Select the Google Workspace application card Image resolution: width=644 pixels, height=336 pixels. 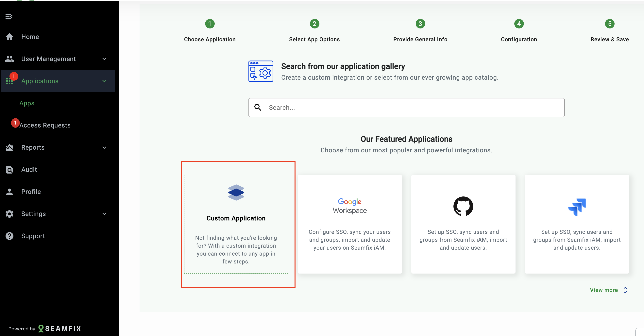point(349,224)
